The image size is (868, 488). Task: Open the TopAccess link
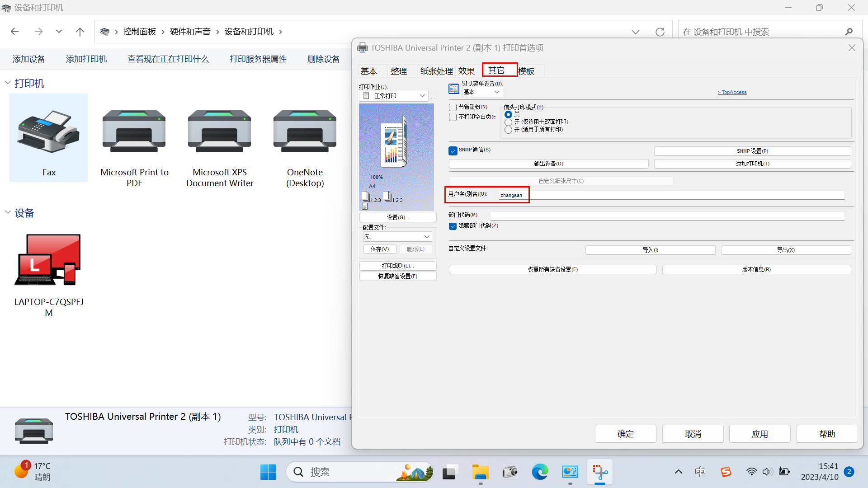pos(732,92)
